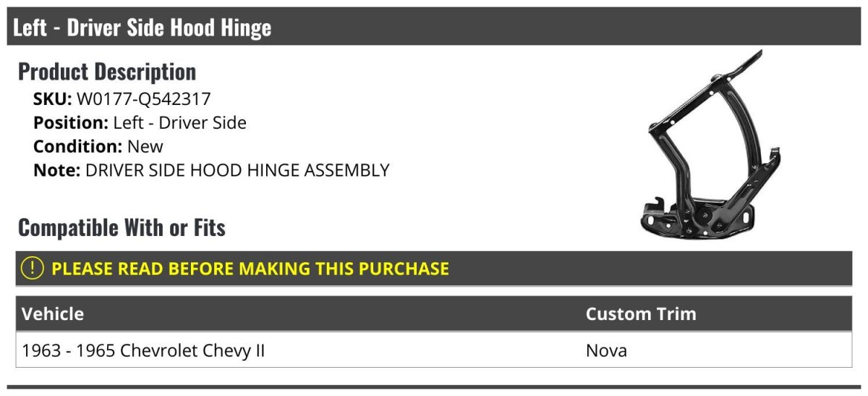
Task: Open the PLEASE READ BEFORE MAKING THIS PURCHASE notice
Action: click(250, 269)
